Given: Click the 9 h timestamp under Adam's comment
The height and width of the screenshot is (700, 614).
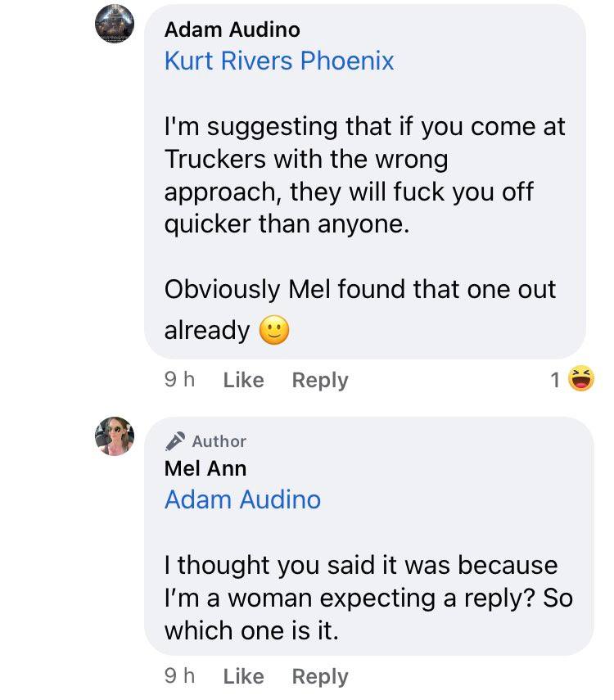Looking at the screenshot, I should (179, 379).
